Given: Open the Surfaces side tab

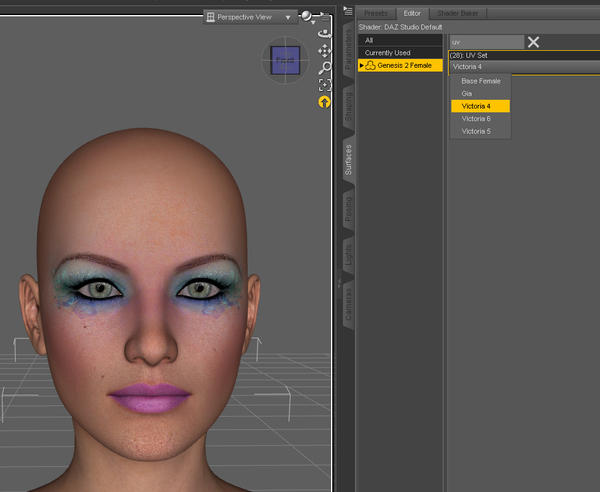Looking at the screenshot, I should click(x=348, y=160).
